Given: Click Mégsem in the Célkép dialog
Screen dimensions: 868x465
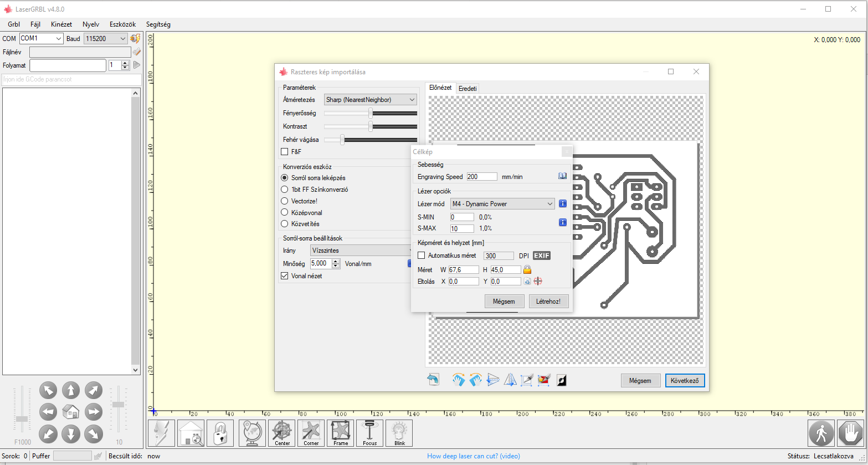Looking at the screenshot, I should [504, 302].
